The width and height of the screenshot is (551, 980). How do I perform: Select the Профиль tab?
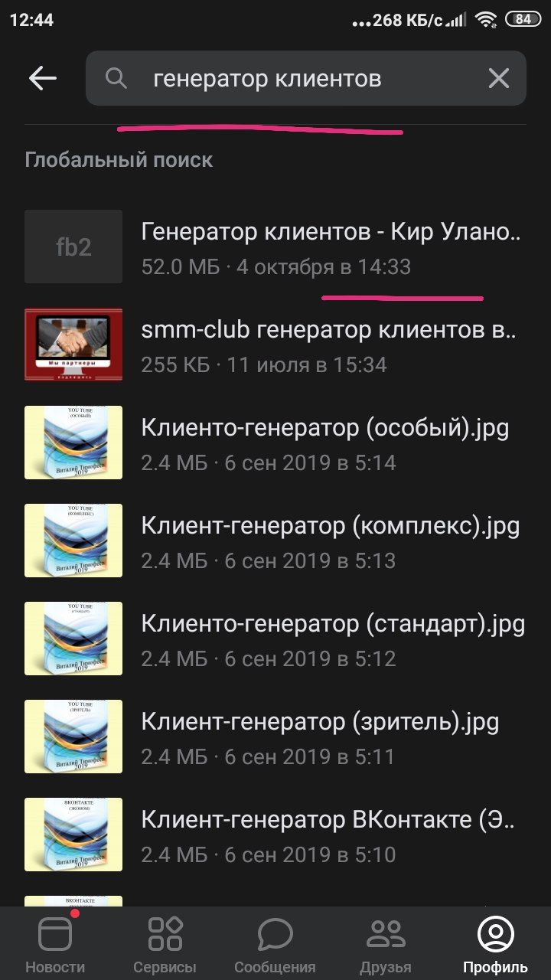[495, 943]
